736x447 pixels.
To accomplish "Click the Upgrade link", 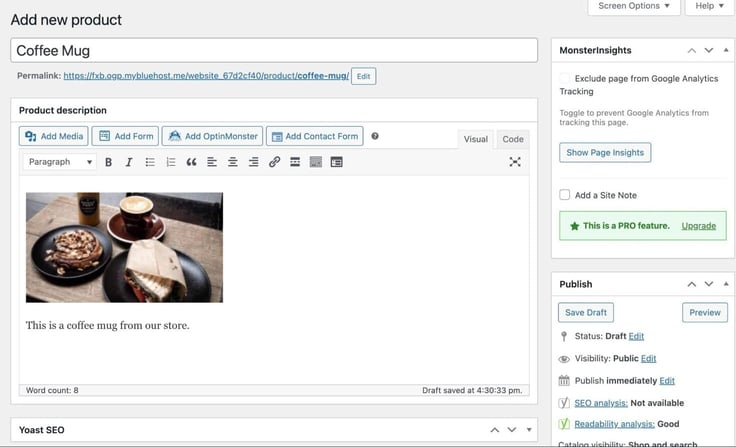I will [698, 226].
